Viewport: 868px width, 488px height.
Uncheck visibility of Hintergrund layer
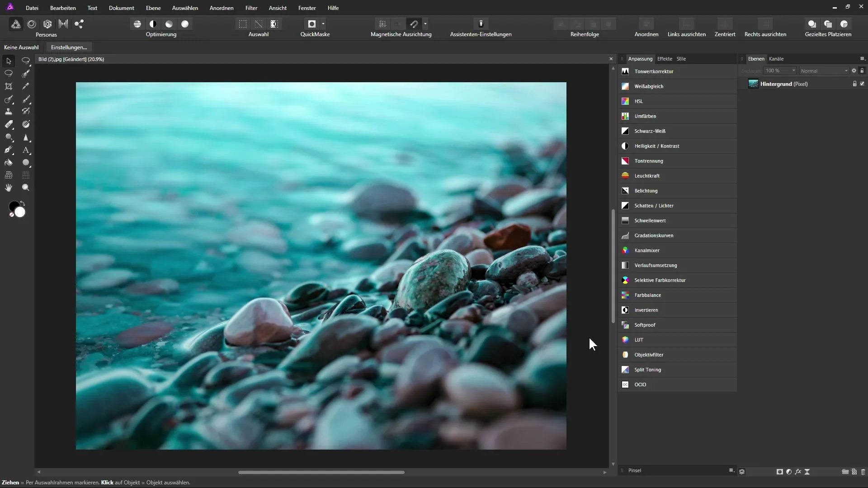(862, 84)
